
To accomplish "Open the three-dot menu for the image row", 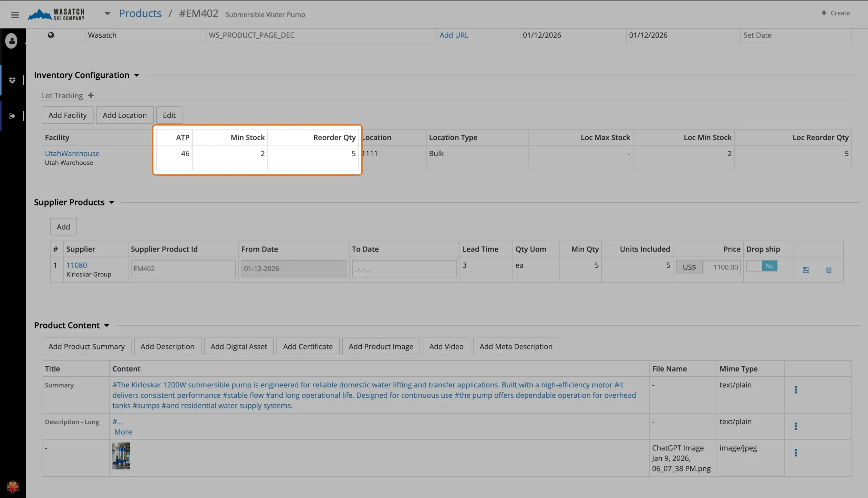I will 795,453.
